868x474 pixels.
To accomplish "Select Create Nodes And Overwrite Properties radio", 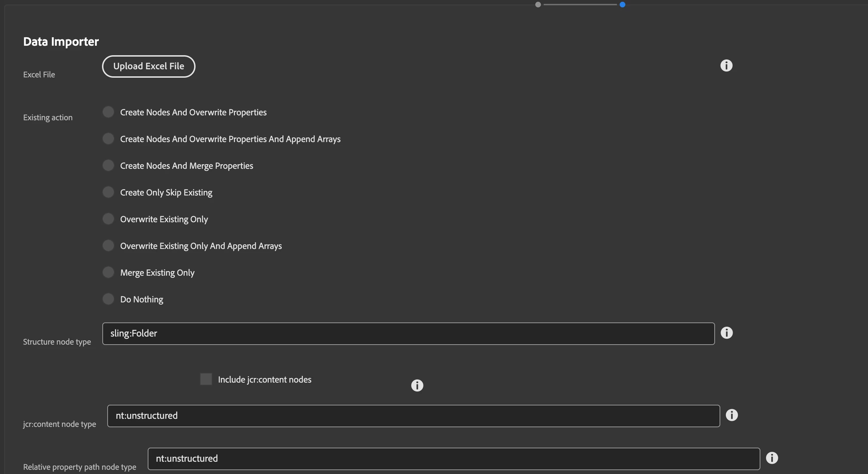I will (108, 112).
